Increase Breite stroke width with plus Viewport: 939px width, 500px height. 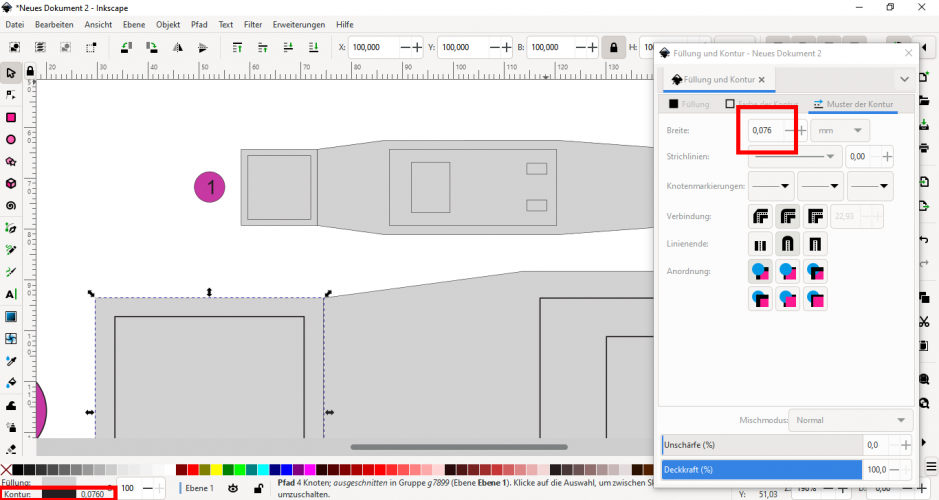click(x=802, y=131)
